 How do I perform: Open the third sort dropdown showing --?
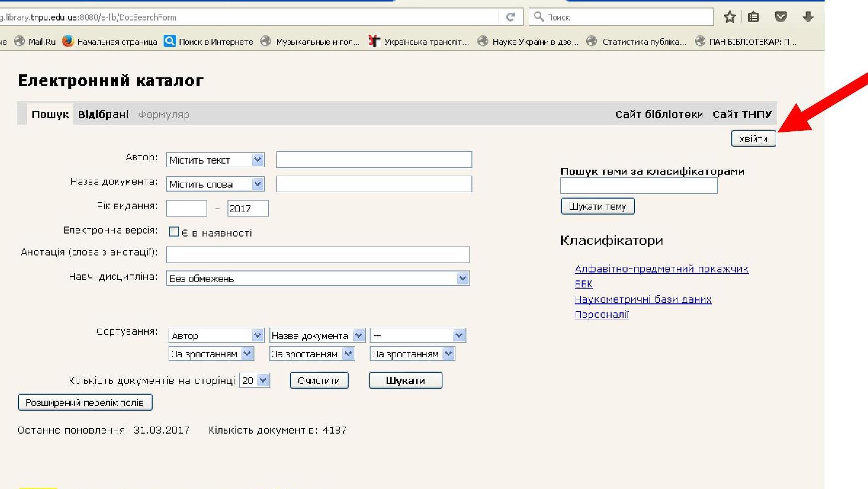click(x=418, y=335)
